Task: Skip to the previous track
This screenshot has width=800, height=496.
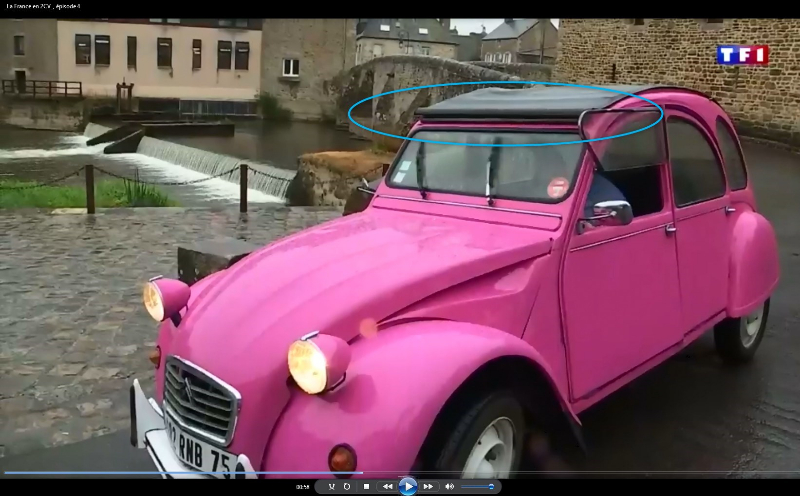Action: point(387,486)
